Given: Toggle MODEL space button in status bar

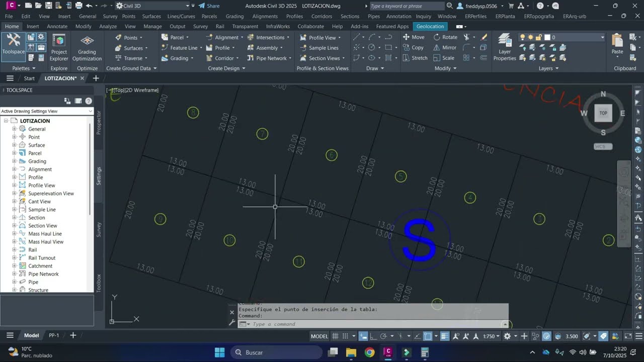Looking at the screenshot, I should 319,336.
